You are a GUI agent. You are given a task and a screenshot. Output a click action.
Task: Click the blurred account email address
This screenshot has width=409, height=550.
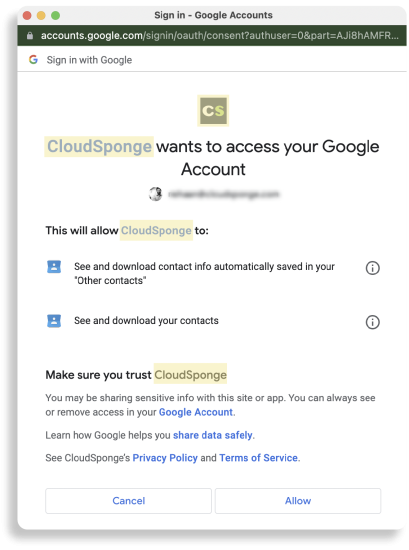(x=223, y=194)
